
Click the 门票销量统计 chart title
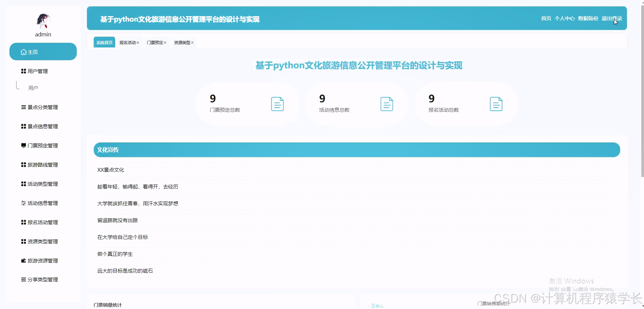[108, 305]
